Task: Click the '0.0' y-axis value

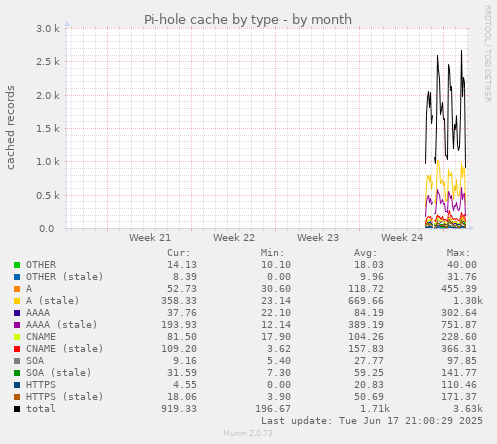Action: point(47,229)
